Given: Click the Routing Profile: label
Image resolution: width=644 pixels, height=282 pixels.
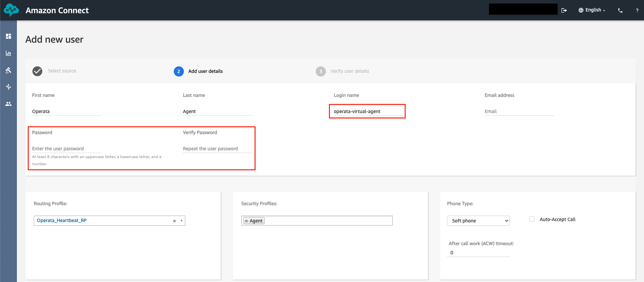Looking at the screenshot, I should [50, 203].
